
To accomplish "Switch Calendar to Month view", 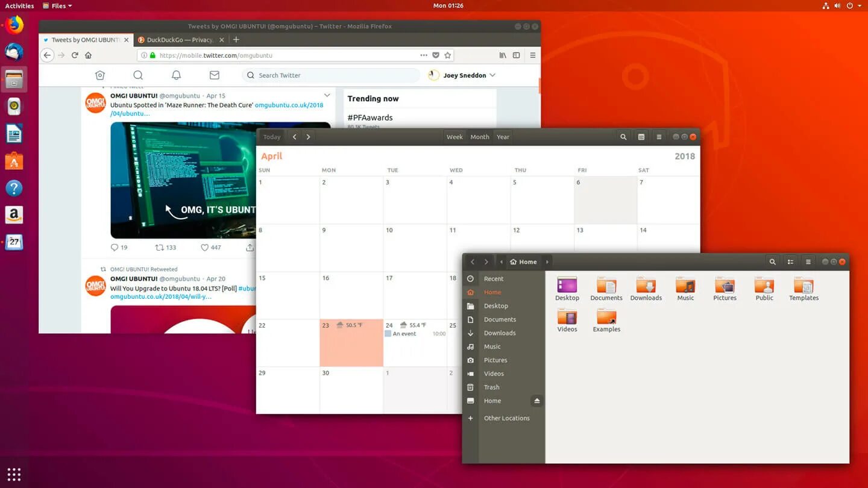I will click(480, 137).
